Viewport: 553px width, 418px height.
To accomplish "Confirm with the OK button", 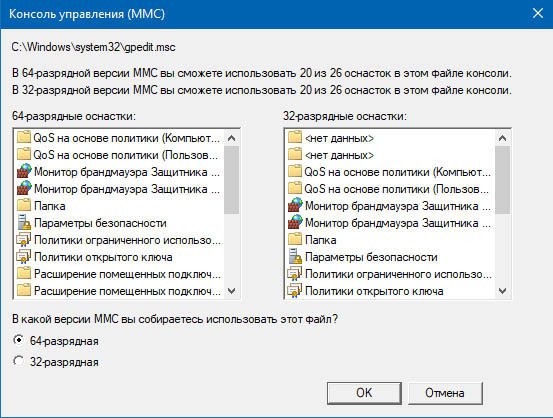I will tap(364, 393).
